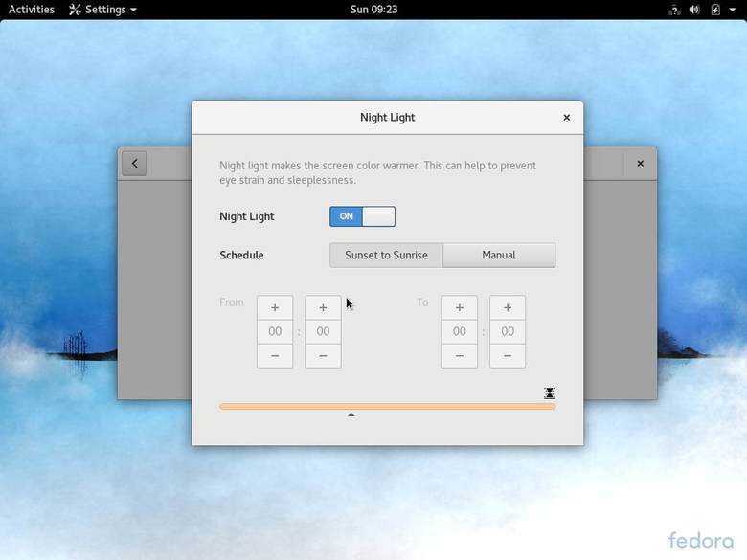Increase the To hour with plus button
Screen dimensions: 747x560
click(x=460, y=307)
